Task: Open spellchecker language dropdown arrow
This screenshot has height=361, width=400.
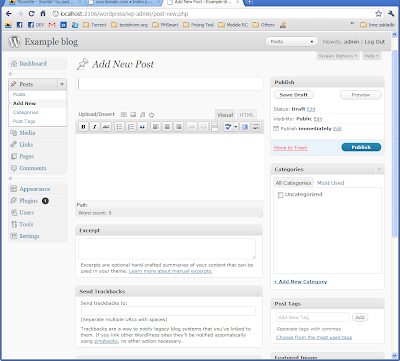Action: pos(236,127)
